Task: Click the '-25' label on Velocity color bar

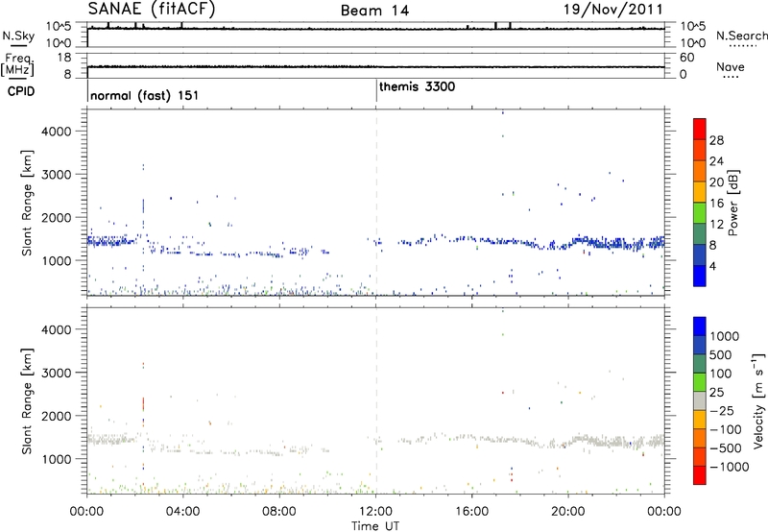Action: (x=722, y=410)
